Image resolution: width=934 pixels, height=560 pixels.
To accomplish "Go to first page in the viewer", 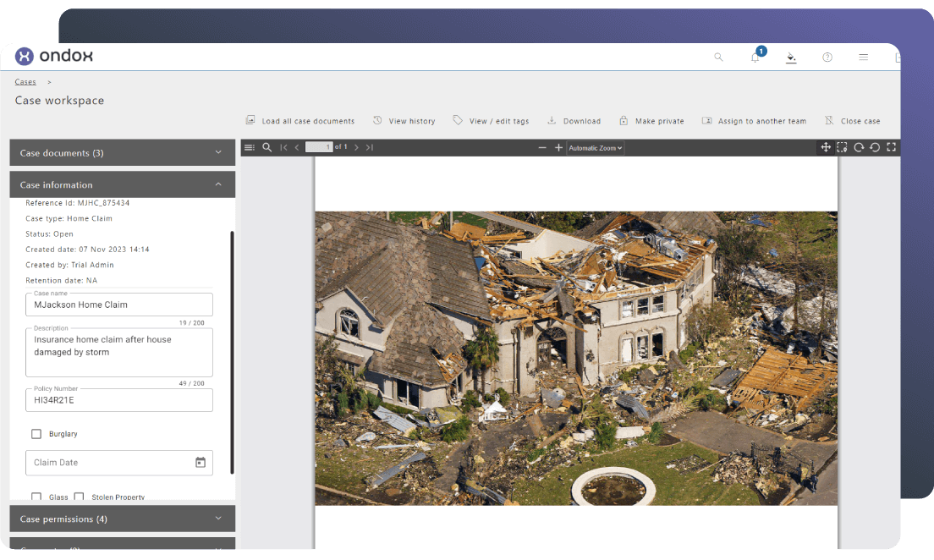I will pyautogui.click(x=283, y=147).
